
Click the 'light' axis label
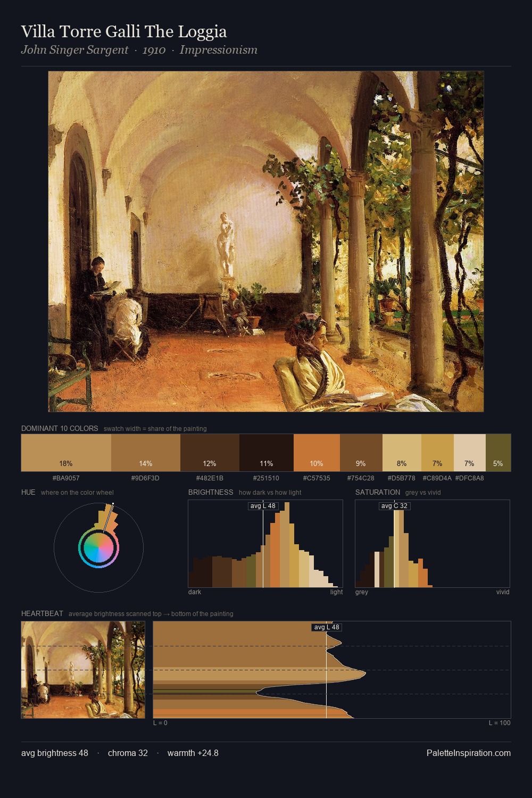[x=337, y=592]
